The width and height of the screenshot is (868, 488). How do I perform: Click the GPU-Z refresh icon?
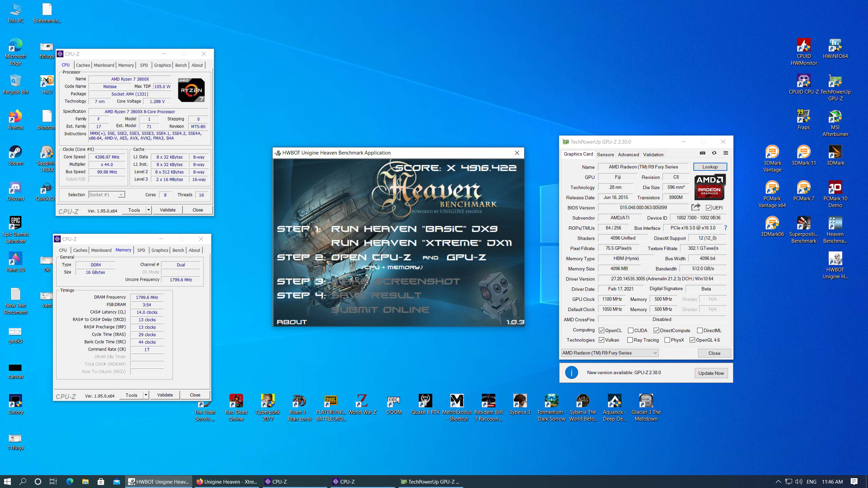click(x=714, y=153)
